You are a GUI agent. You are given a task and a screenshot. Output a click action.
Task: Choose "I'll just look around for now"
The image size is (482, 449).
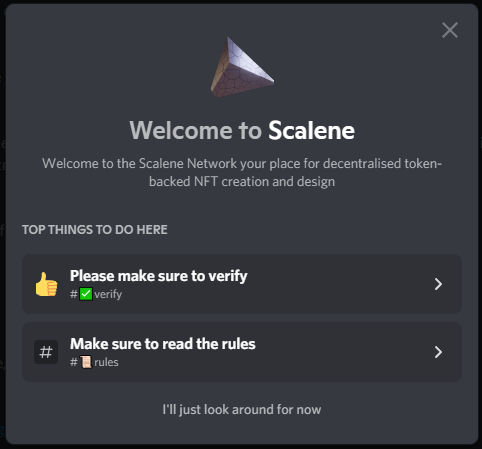coord(242,410)
